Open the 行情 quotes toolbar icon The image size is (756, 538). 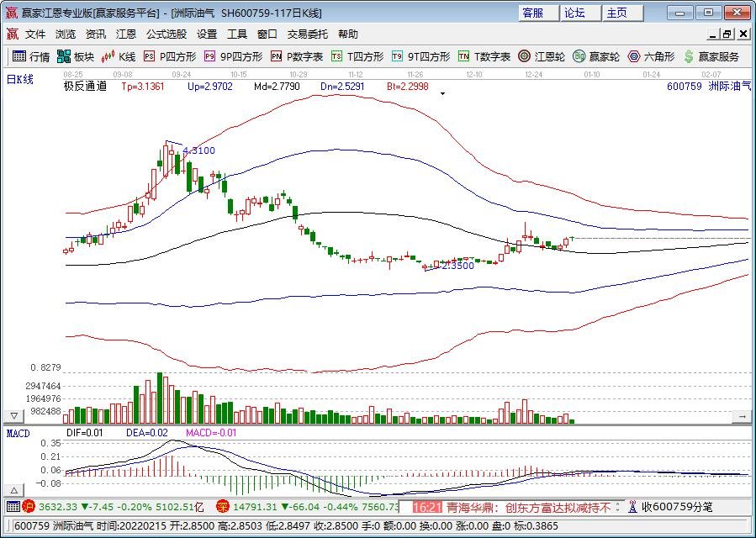click(x=31, y=56)
